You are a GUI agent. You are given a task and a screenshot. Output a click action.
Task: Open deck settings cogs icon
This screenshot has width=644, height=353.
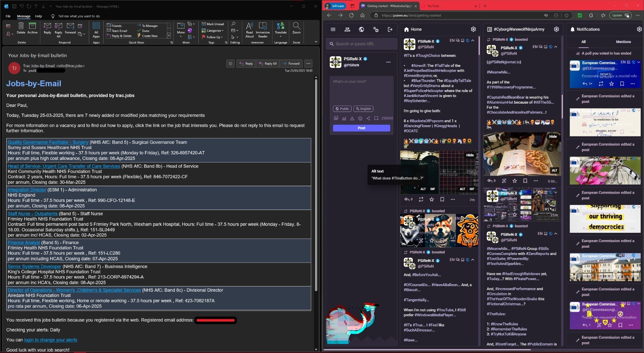376,29
